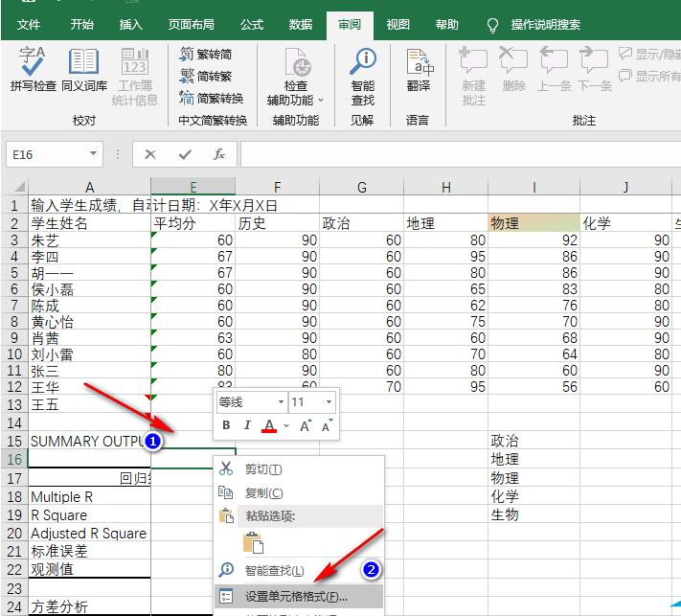Click the cell with name 侯小磊
Screen dimensions: 681x616
coord(89,289)
